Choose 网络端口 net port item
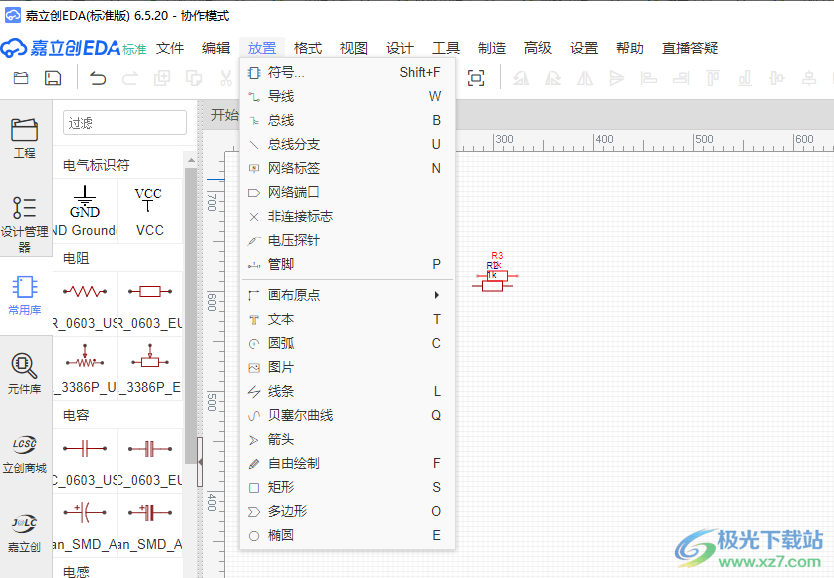The image size is (834, 578). click(347, 192)
